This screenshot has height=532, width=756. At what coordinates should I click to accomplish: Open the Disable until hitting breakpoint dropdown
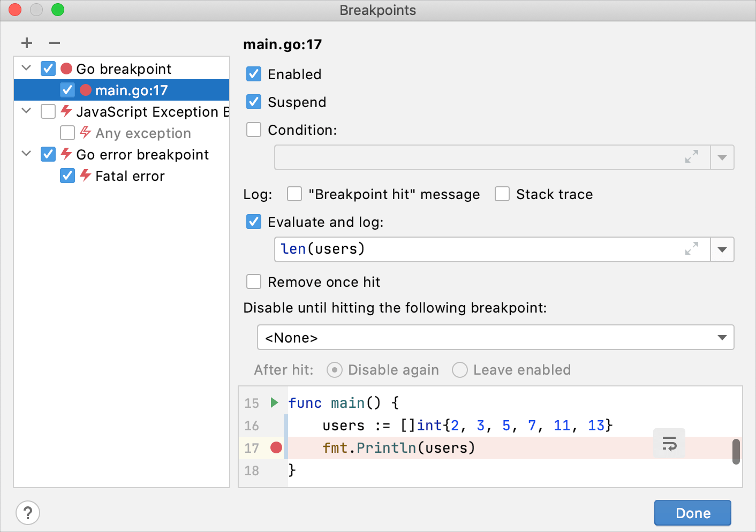coord(495,338)
